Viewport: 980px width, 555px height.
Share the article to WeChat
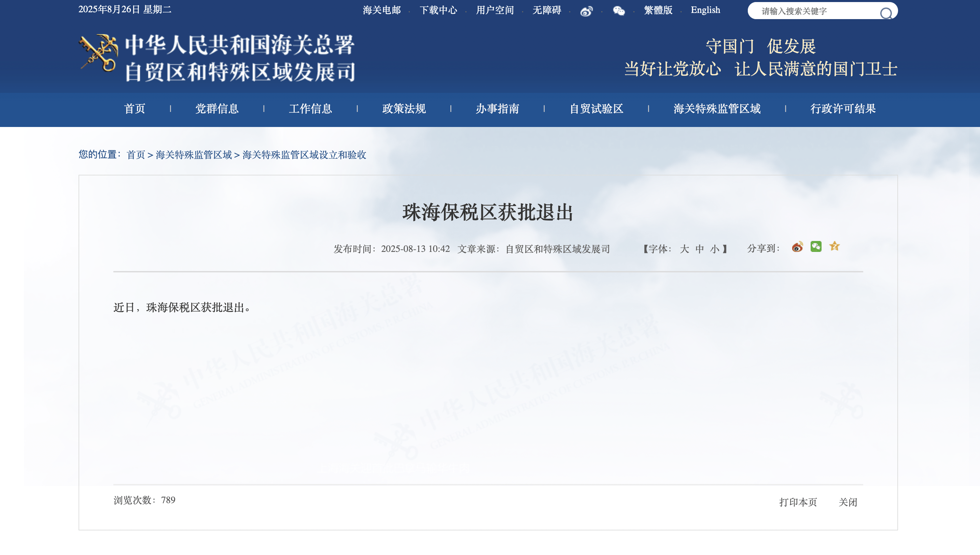pyautogui.click(x=816, y=247)
